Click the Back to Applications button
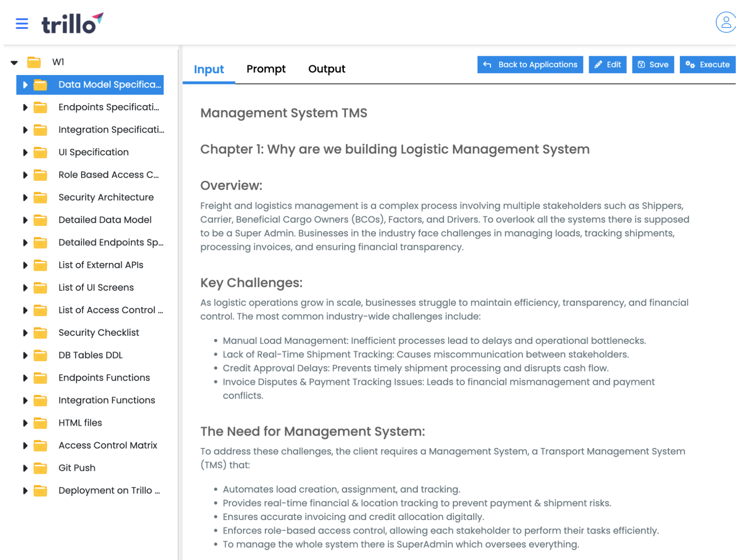Screen dimensions: 739x560 530,65
